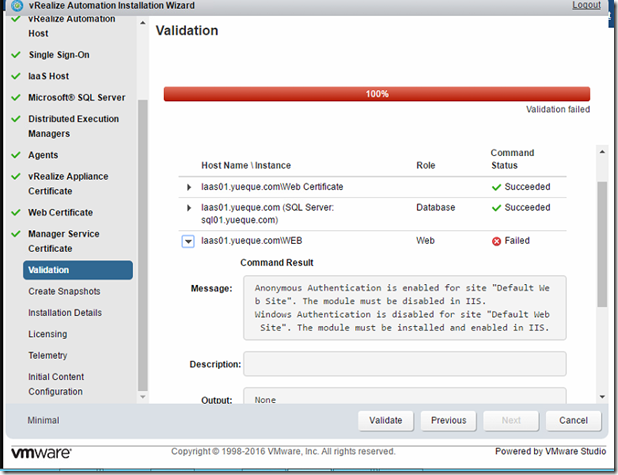
Task: Click the Powered by VMware Studio text
Action: click(x=550, y=451)
